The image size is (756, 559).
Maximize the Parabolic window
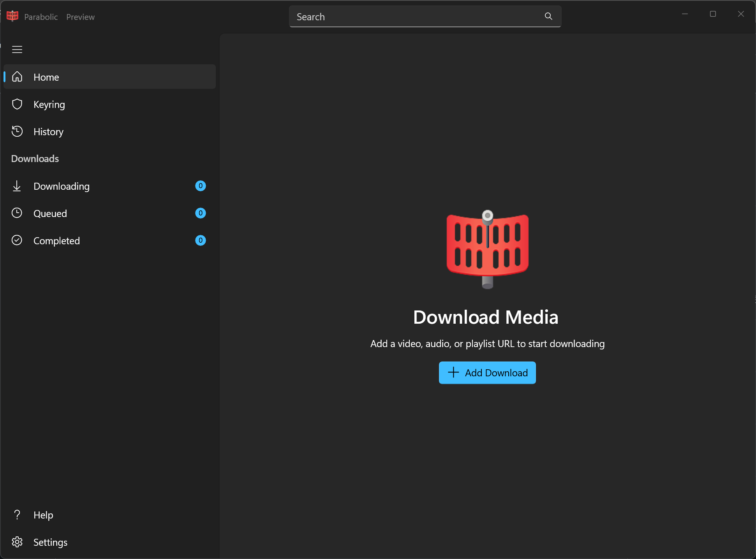point(713,14)
